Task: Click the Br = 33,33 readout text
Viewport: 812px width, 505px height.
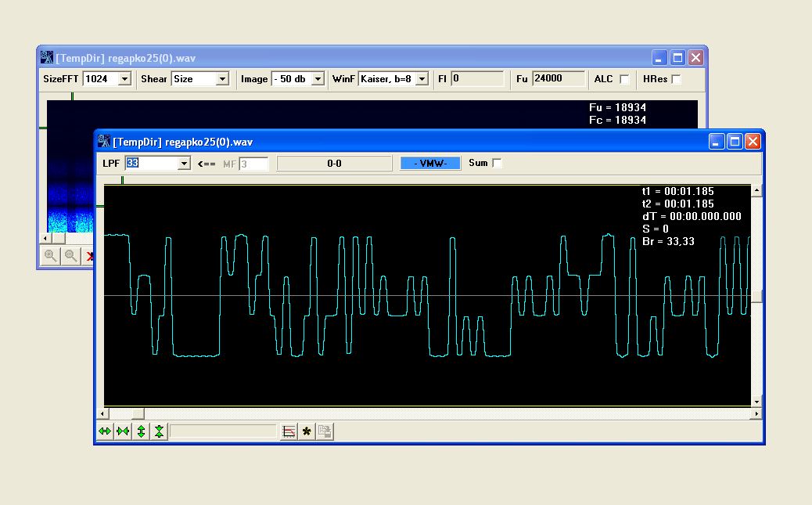Action: click(x=669, y=241)
